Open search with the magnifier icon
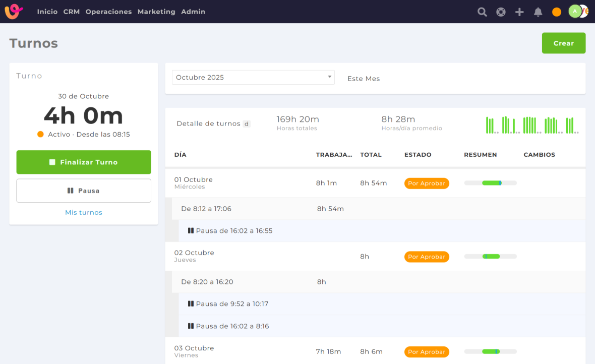This screenshot has width=595, height=364. [482, 12]
